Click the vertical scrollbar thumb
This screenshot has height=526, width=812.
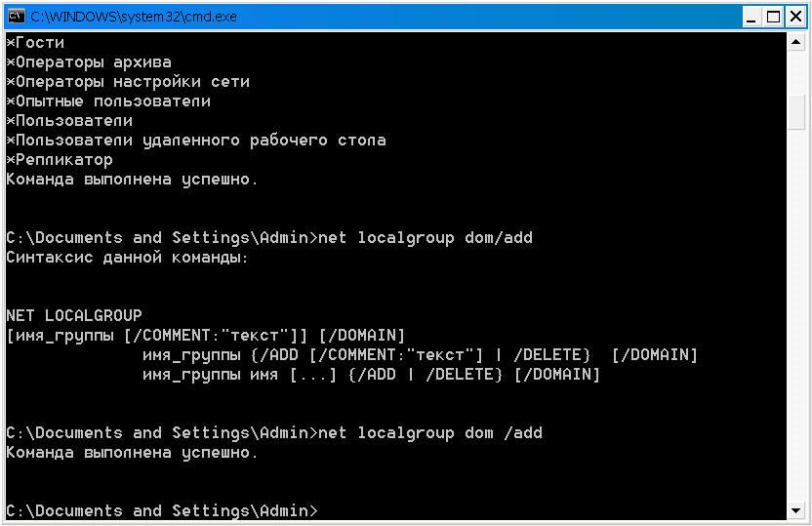pos(796,112)
